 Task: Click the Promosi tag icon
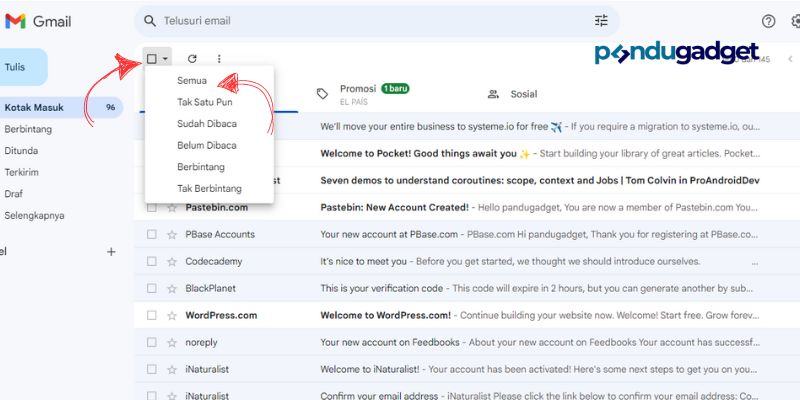coord(322,94)
